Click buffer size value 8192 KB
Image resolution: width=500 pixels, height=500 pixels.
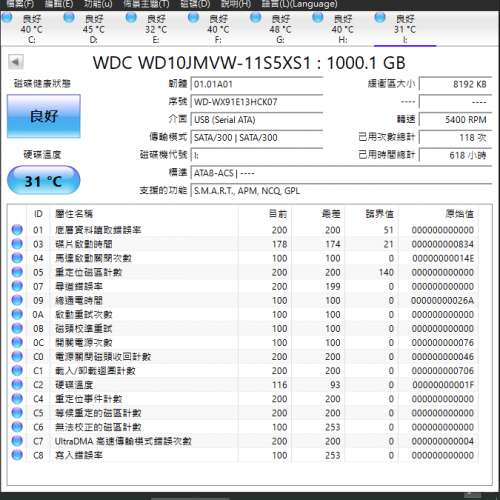pyautogui.click(x=455, y=84)
